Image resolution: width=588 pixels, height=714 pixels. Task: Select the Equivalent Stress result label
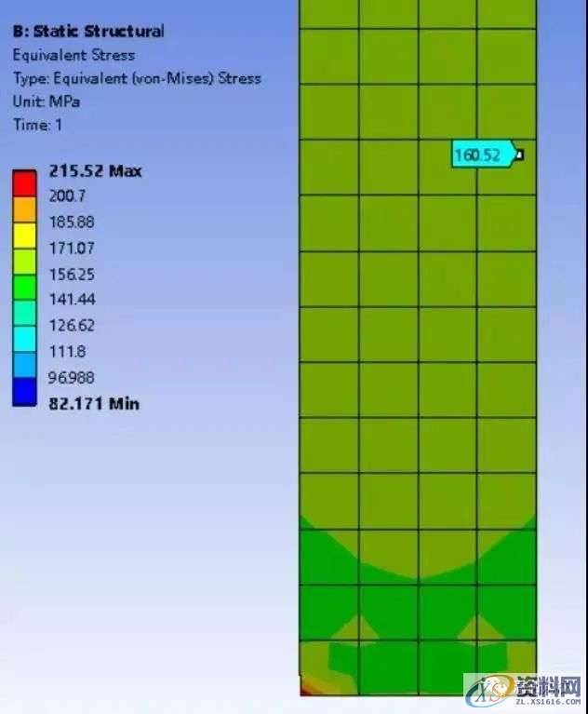[x=73, y=55]
